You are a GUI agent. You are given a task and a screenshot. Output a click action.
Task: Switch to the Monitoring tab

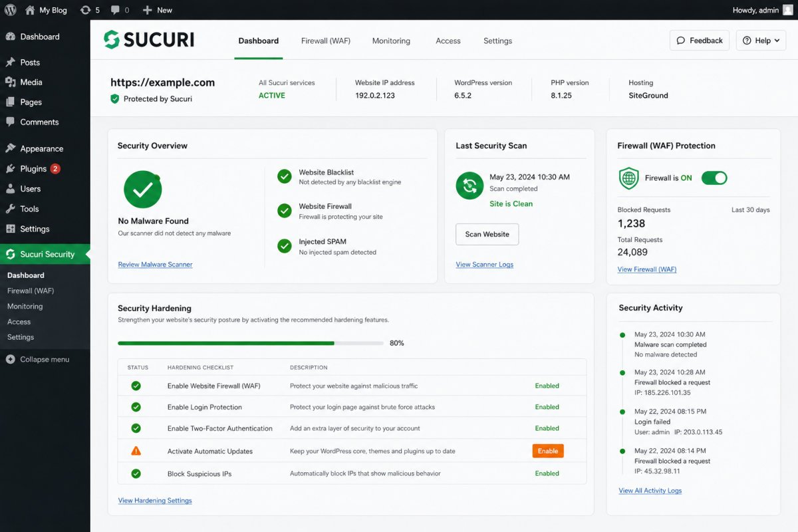(x=391, y=41)
